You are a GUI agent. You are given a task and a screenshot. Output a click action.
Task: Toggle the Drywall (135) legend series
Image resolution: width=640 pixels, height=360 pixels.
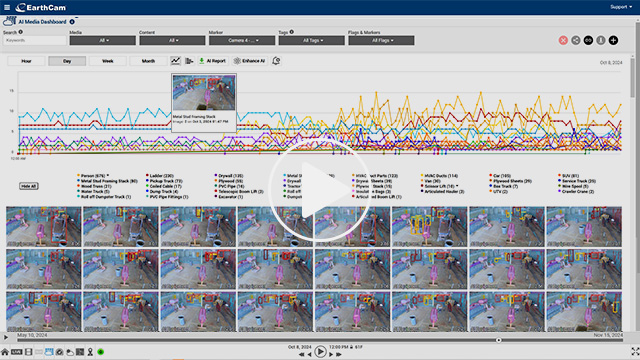click(229, 176)
